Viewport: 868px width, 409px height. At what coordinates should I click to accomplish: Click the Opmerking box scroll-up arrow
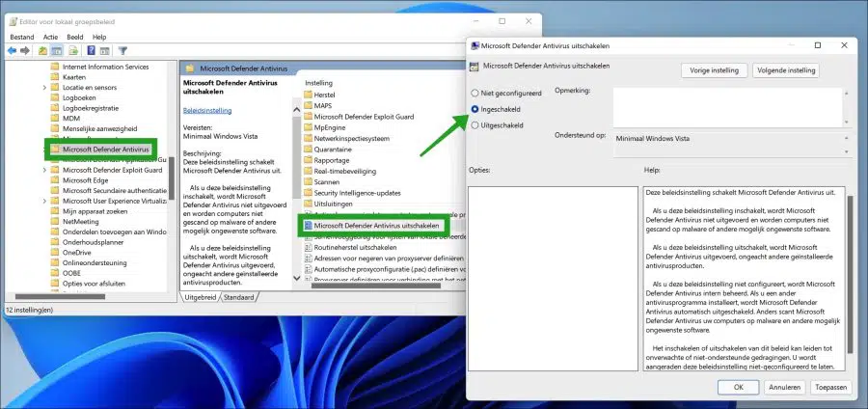click(846, 94)
